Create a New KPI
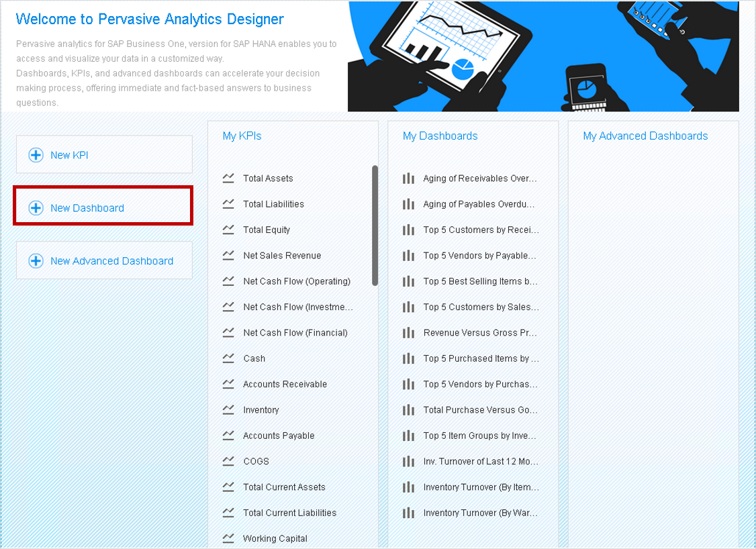The image size is (756, 549). point(104,154)
